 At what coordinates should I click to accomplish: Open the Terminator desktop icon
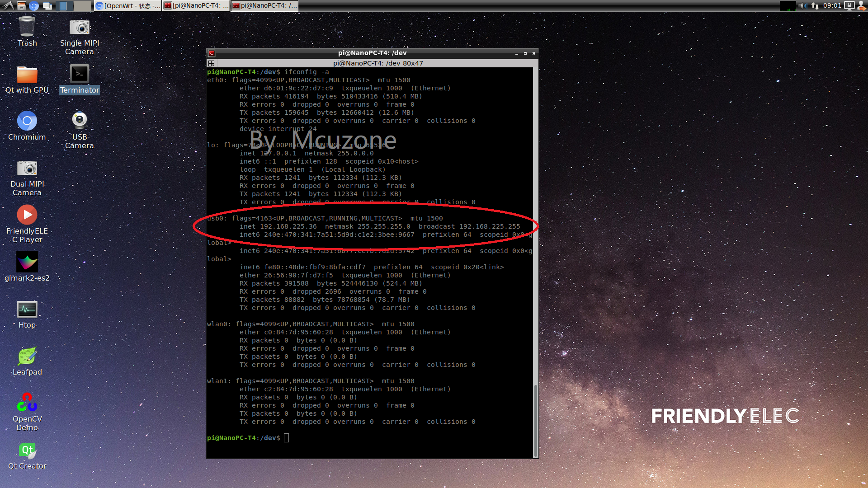79,79
